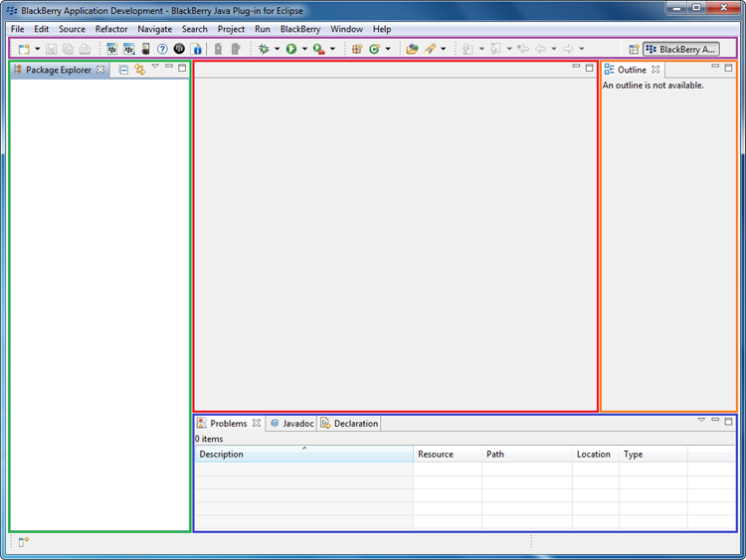Collapse all in Package Explorer
This screenshot has height=560, width=746.
[x=123, y=70]
